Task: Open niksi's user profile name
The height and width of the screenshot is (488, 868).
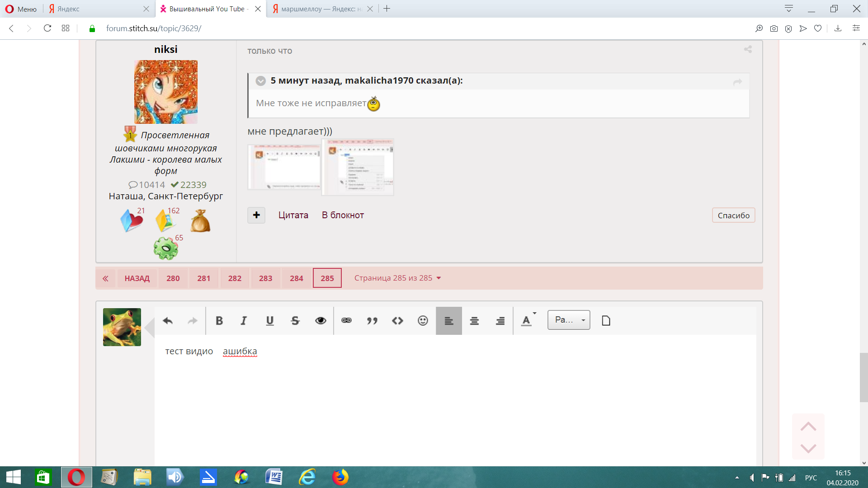Action: (x=166, y=49)
